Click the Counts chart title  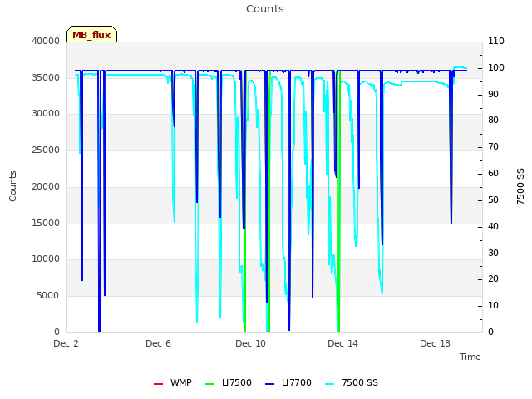[265, 9]
